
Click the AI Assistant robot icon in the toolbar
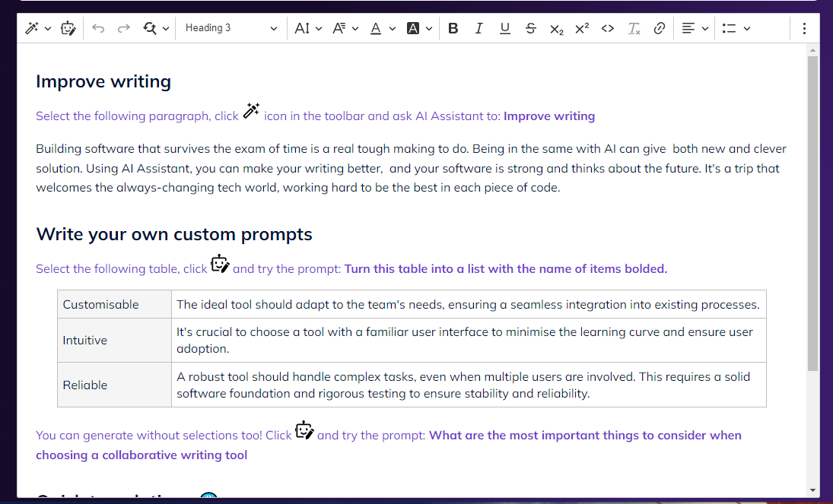68,28
